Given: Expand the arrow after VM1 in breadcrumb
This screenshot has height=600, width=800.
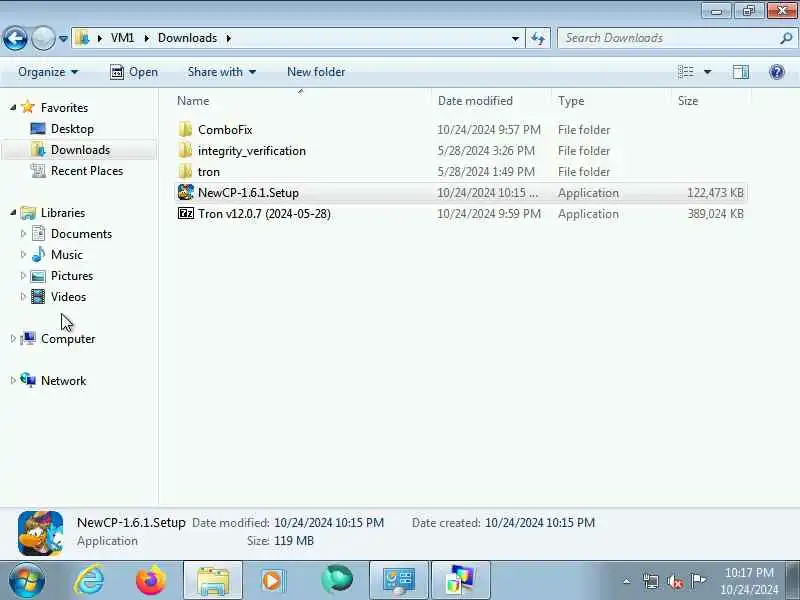Looking at the screenshot, I should click(x=146, y=38).
